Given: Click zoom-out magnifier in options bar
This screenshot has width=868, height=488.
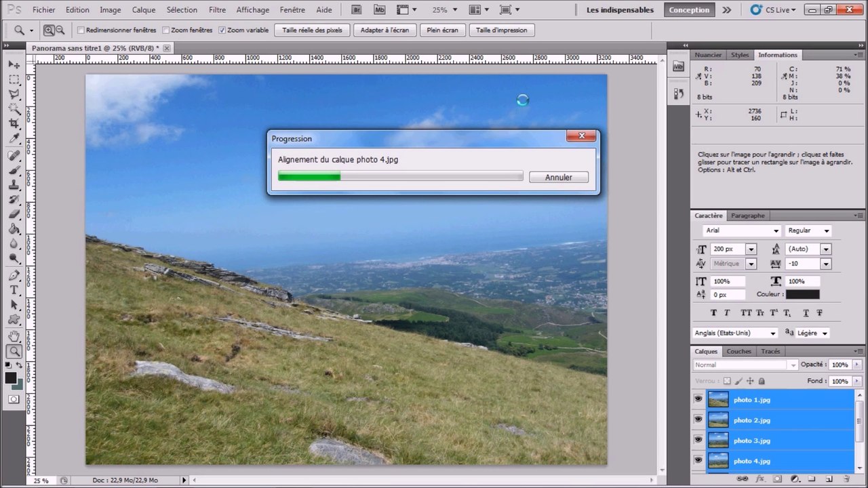Looking at the screenshot, I should [x=60, y=30].
